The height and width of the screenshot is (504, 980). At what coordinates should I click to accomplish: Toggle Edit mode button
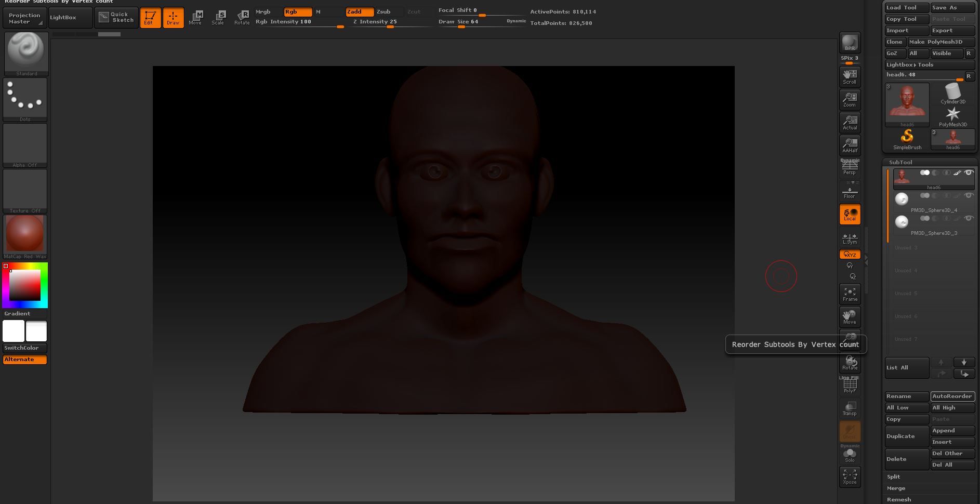(150, 18)
